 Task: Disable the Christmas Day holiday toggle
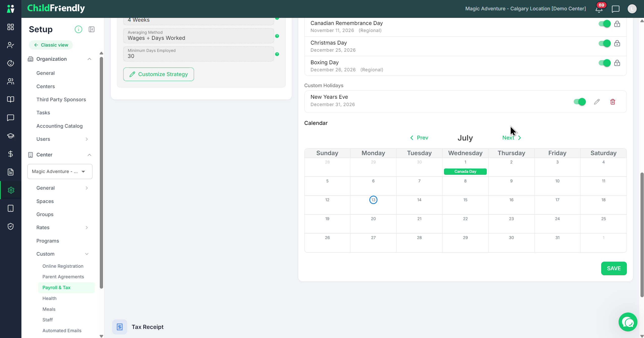[x=604, y=43]
